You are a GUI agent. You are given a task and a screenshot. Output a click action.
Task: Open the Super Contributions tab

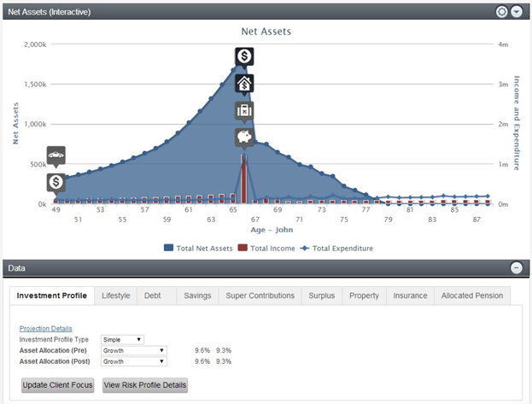pyautogui.click(x=260, y=296)
